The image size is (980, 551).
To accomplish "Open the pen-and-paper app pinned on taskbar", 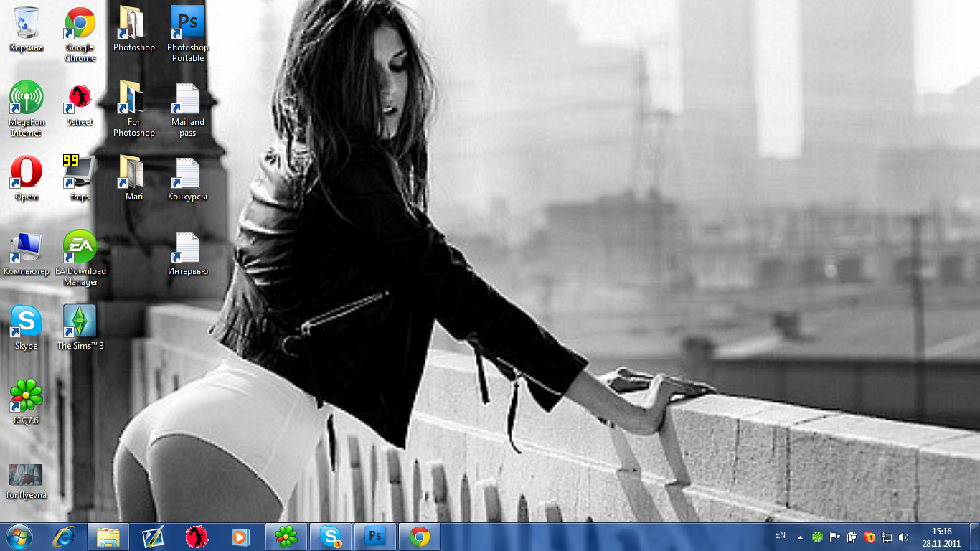I will (x=153, y=537).
